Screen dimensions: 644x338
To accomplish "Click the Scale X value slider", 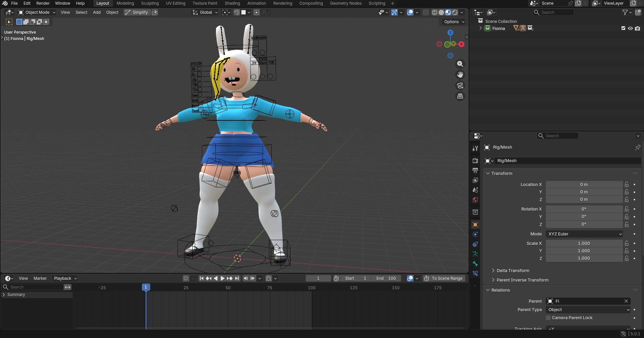I will coord(585,243).
